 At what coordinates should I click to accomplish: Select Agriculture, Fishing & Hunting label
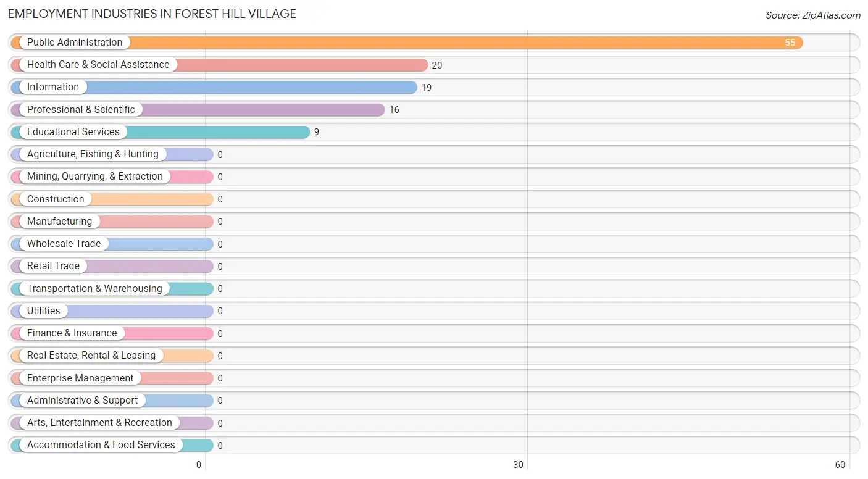point(93,154)
